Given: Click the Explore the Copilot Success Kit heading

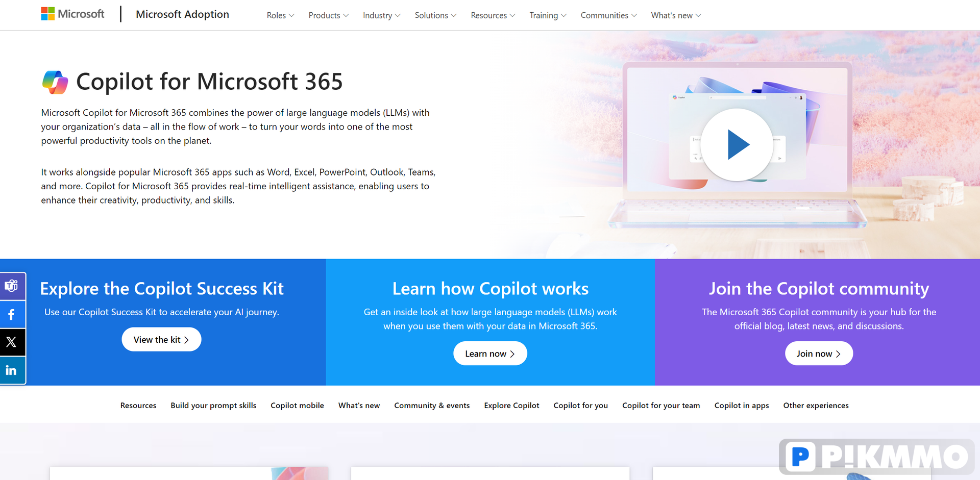Looking at the screenshot, I should click(162, 289).
